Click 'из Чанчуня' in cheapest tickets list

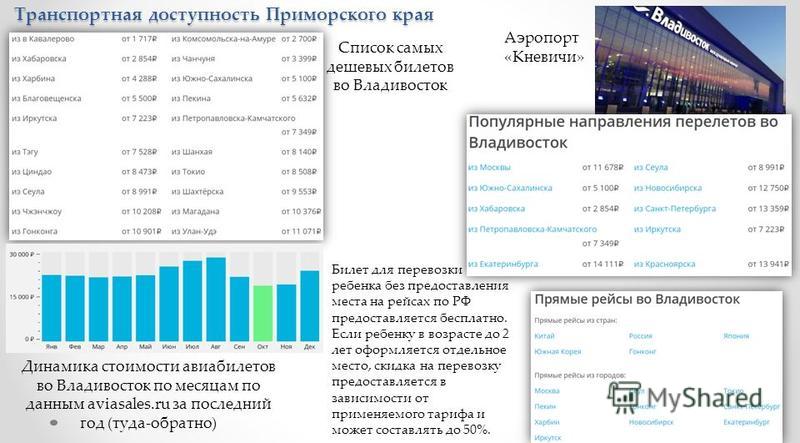193,59
